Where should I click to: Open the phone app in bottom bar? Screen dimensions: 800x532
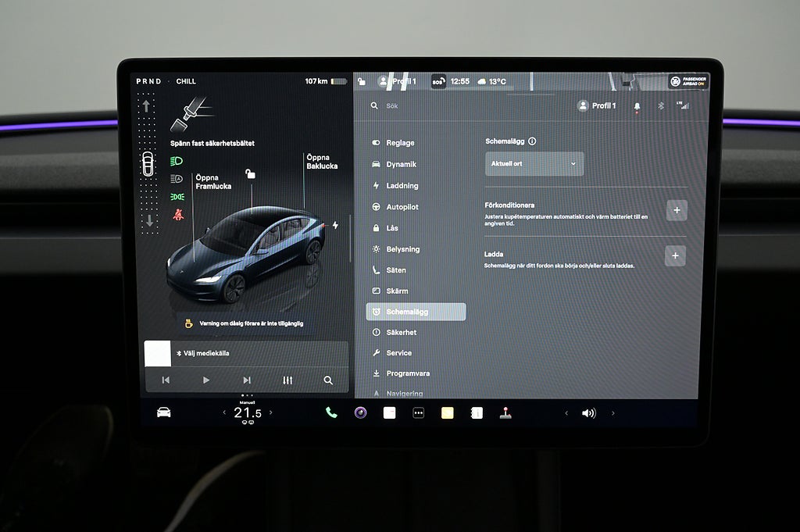coord(331,412)
